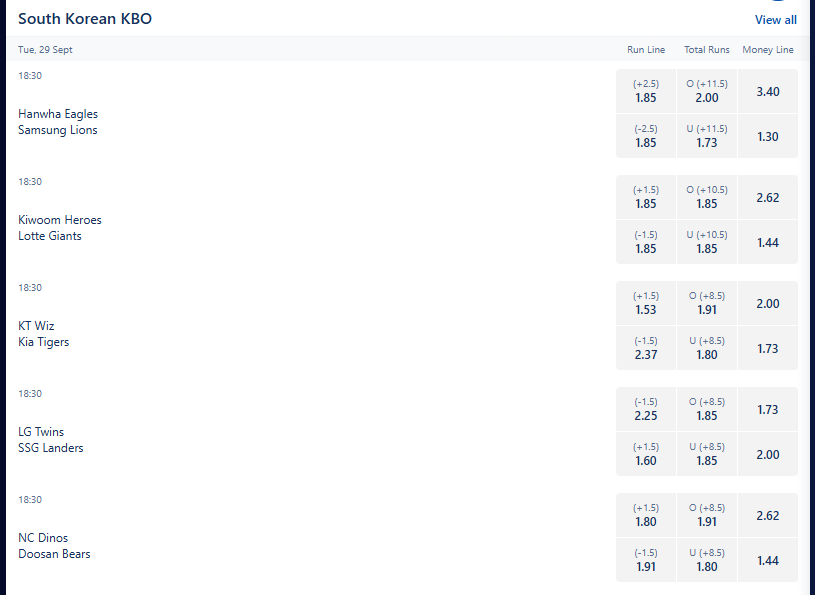
Task: Pick Kiwoom Heroes money line 2.62
Action: tap(768, 197)
